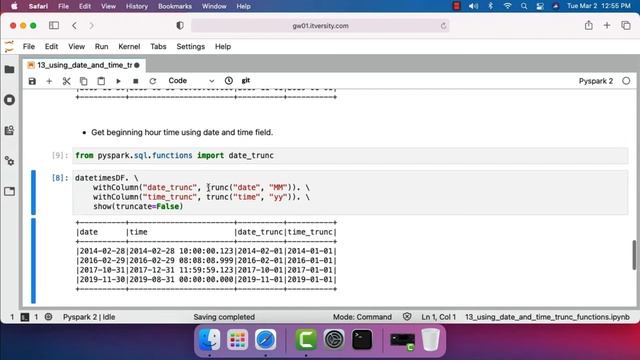
Task: Open System Preferences from the Dock
Action: tap(334, 340)
